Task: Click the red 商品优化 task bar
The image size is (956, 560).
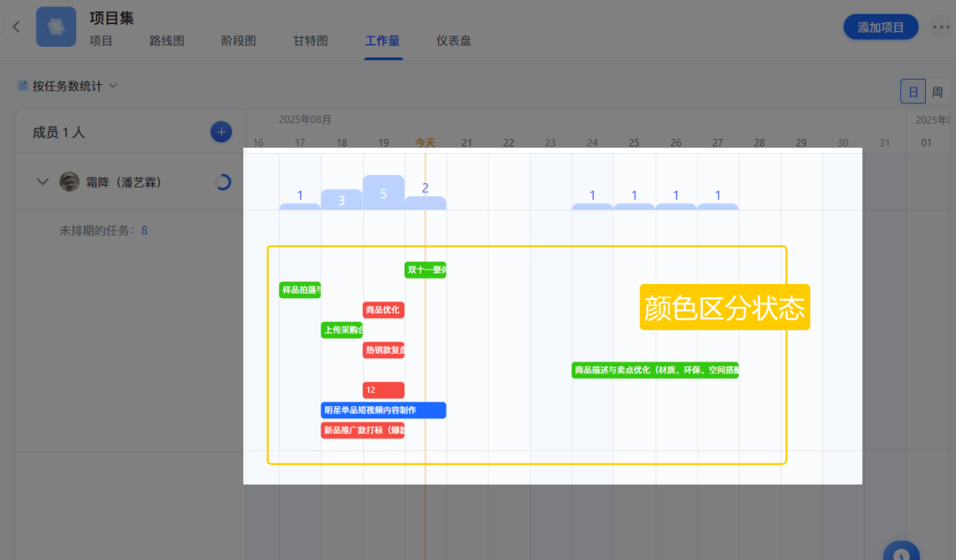Action: pos(383,310)
